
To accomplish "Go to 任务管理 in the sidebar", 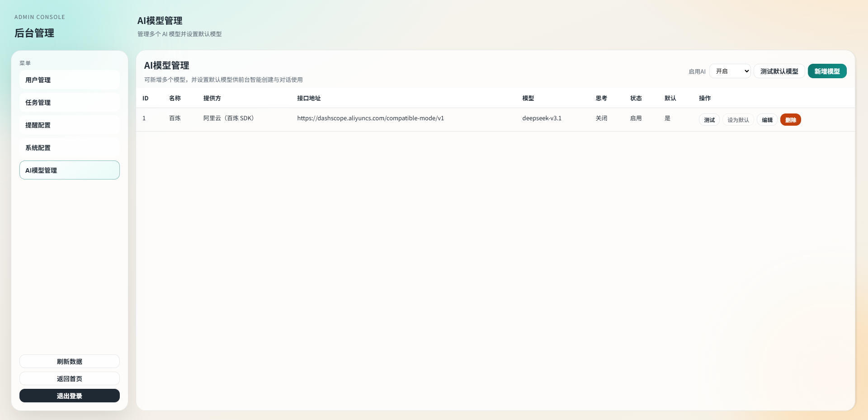I will [x=69, y=103].
